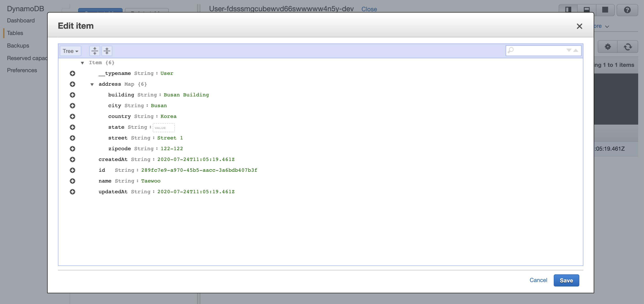This screenshot has height=304, width=644.
Task: Click the building field name
Action: [121, 95]
